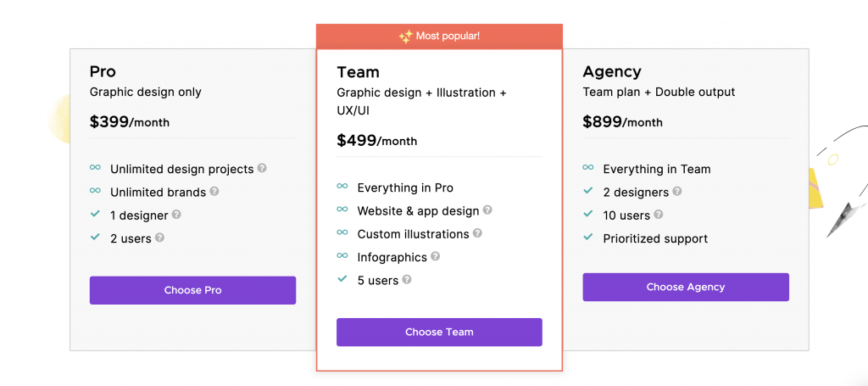Click the Choose Agency button
The height and width of the screenshot is (386, 868).
pos(685,287)
